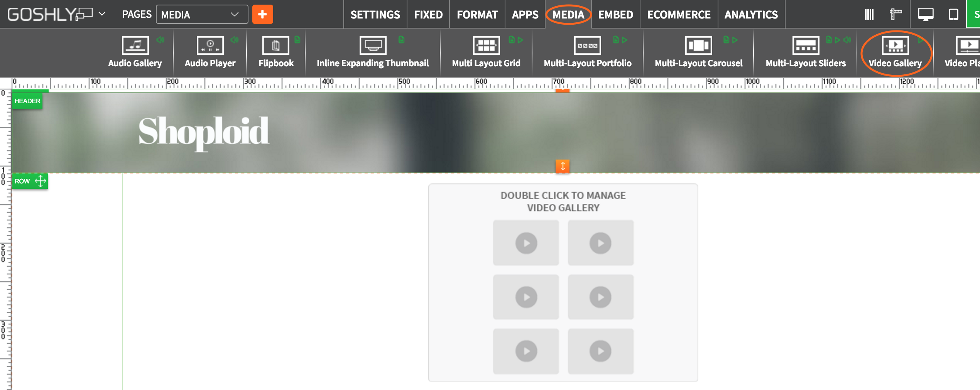Select the ROW section label
This screenshot has width=980, height=390.
(x=22, y=181)
